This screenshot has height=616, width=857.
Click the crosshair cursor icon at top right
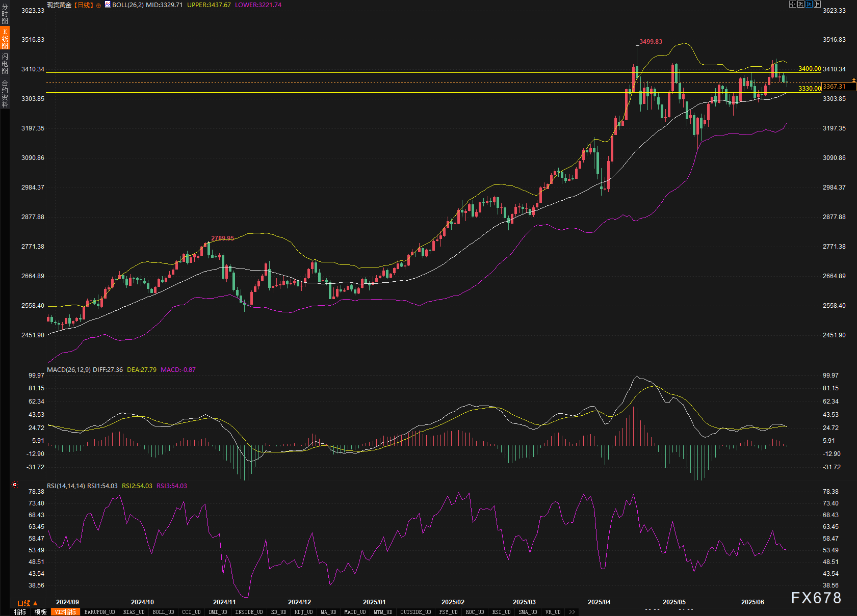click(792, 4)
